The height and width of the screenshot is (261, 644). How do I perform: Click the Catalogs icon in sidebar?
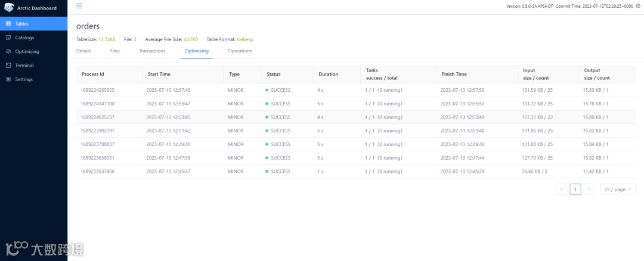(8, 38)
